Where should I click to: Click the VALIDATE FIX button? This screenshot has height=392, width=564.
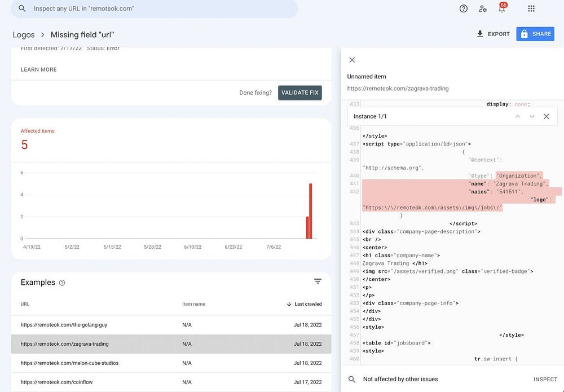pyautogui.click(x=299, y=93)
